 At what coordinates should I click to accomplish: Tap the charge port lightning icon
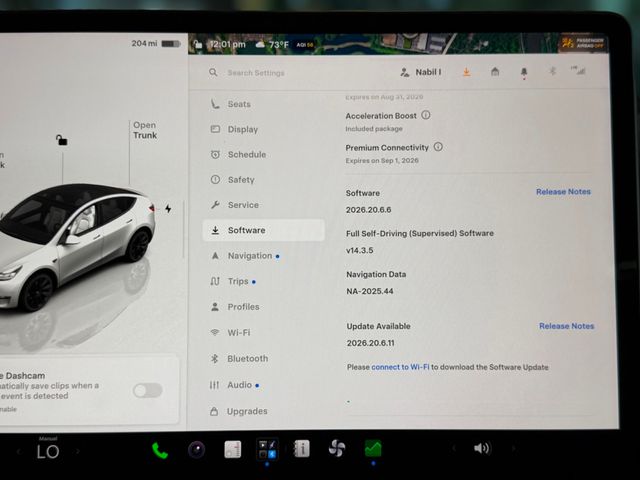coord(168,209)
